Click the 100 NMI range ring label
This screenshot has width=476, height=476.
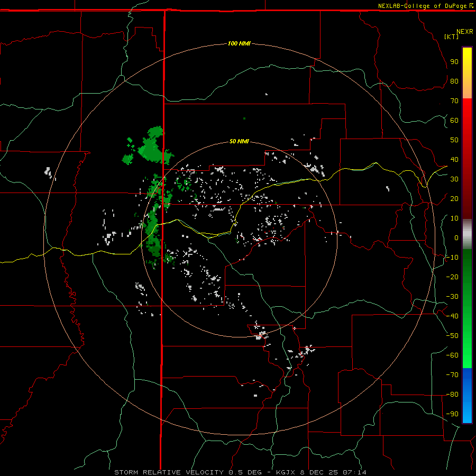(x=239, y=43)
